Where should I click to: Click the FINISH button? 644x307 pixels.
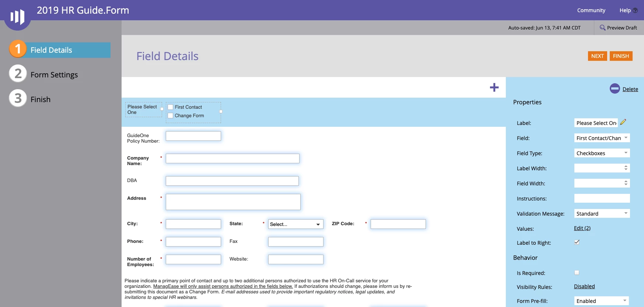621,56
